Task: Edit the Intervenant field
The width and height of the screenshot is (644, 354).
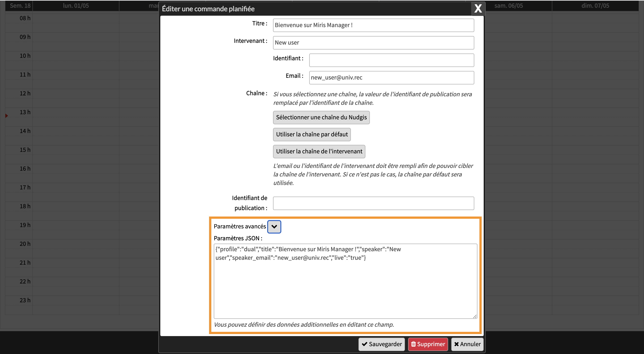Action: click(x=373, y=43)
